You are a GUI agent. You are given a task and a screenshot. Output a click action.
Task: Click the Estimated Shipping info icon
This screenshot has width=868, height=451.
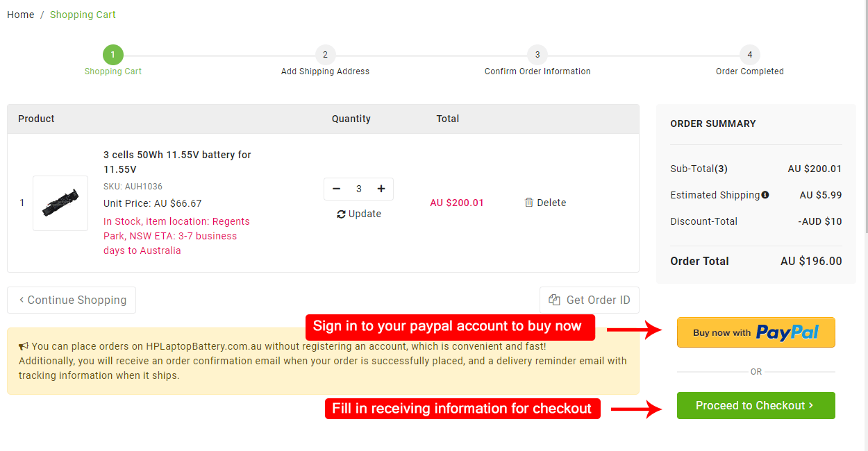point(765,195)
